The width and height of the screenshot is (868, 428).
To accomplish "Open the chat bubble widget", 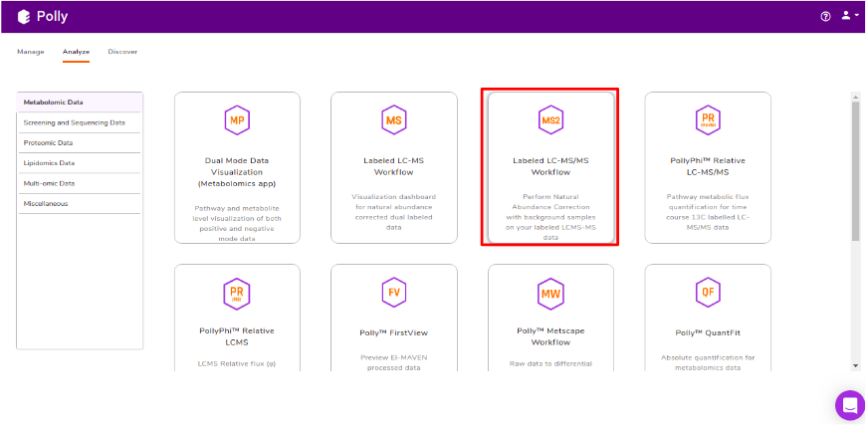I will point(850,405).
